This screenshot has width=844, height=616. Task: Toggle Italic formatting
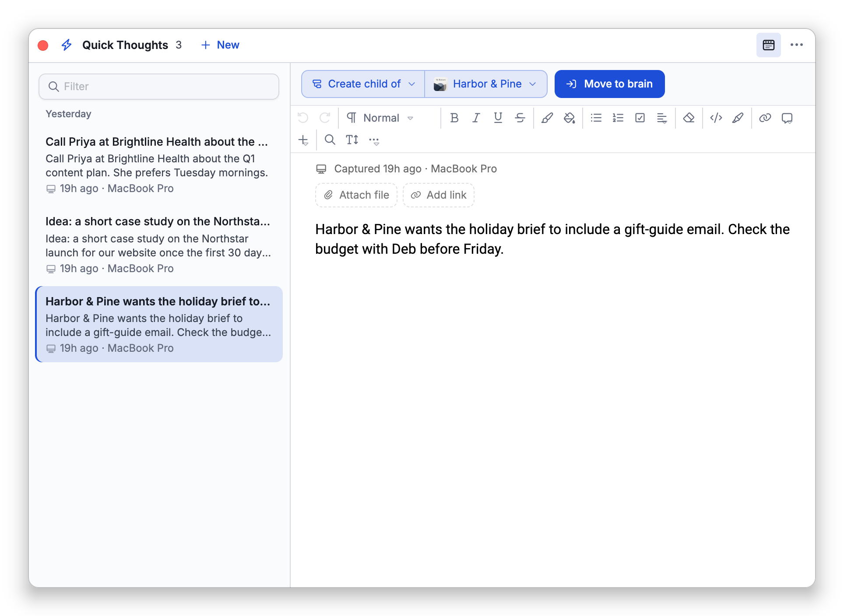pos(476,118)
